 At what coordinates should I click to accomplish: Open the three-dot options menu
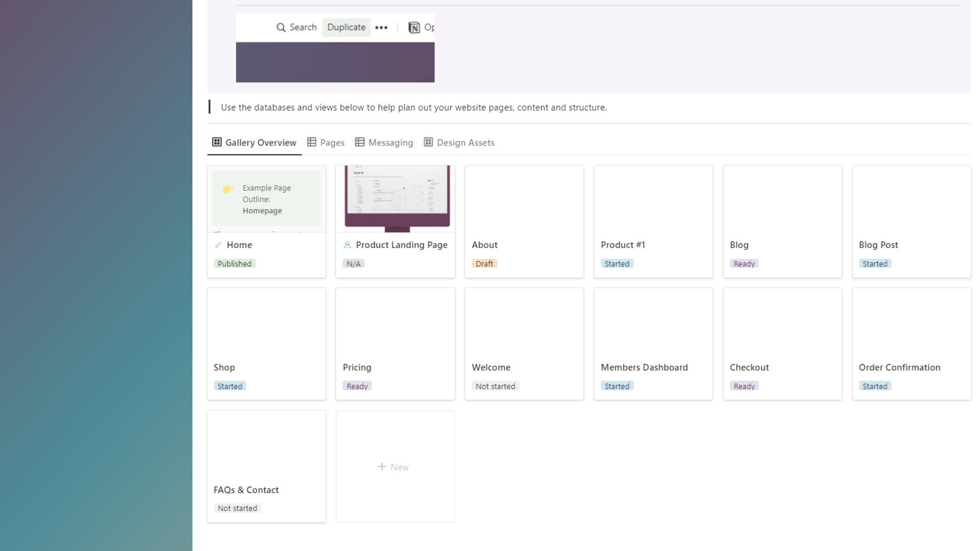[x=381, y=27]
